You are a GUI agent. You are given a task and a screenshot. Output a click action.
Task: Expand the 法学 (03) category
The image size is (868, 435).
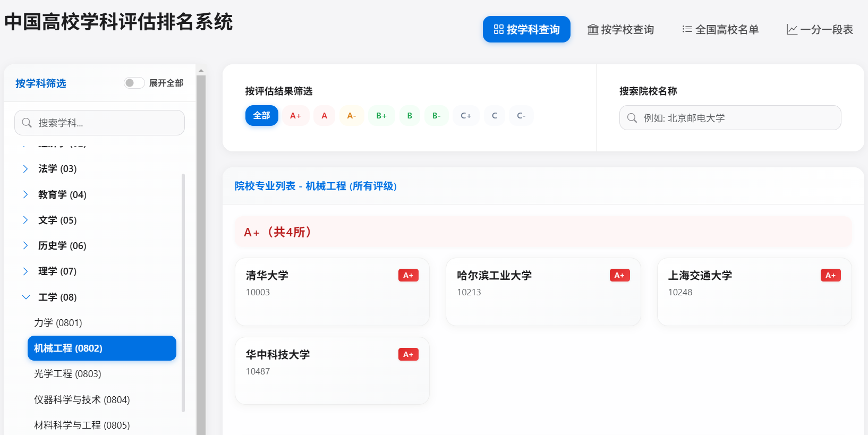[x=25, y=169]
